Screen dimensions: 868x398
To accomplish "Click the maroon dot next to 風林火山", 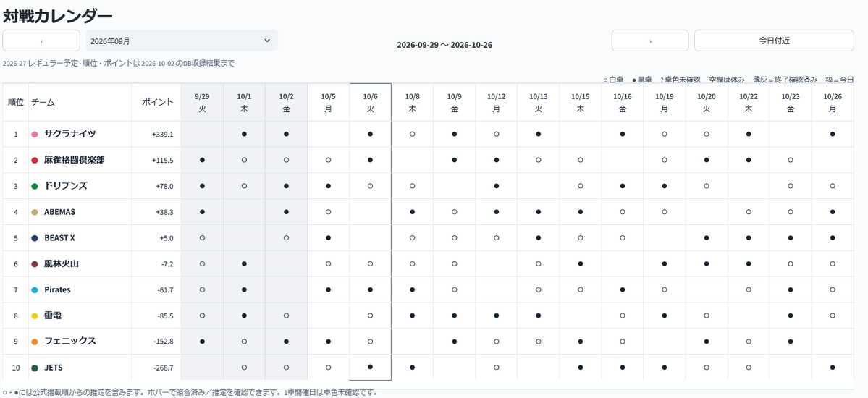I will (35, 264).
